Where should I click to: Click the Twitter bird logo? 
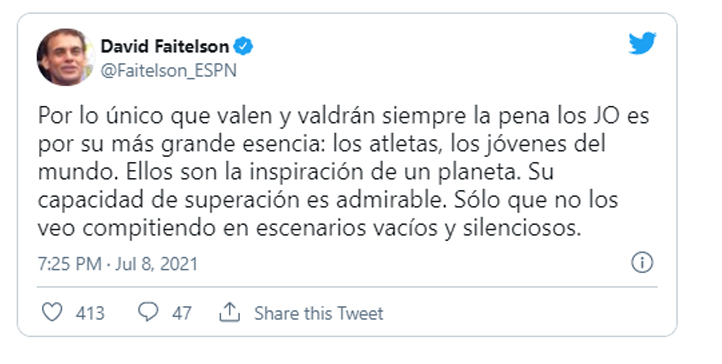coord(642,43)
